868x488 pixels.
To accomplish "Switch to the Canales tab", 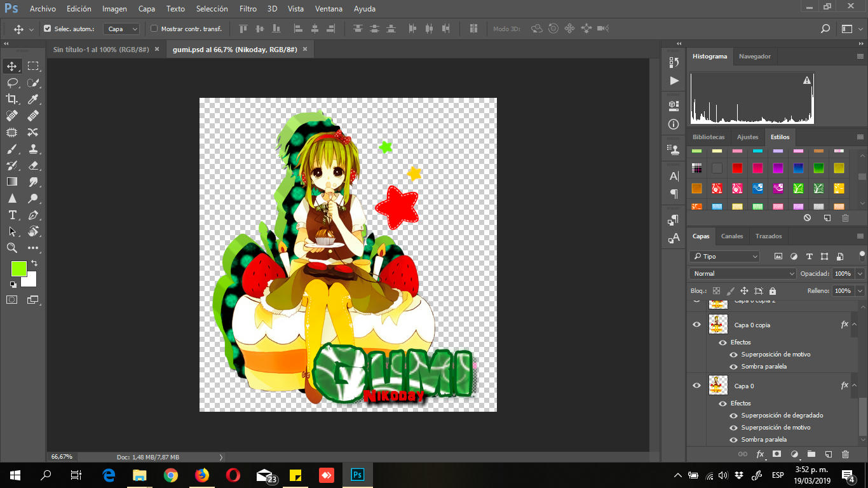I will pos(732,236).
